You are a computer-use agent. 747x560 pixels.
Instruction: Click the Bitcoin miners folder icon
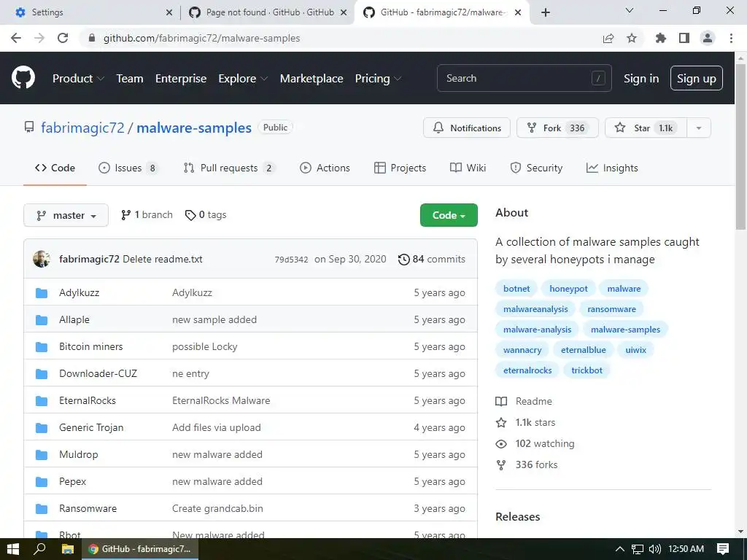tap(42, 346)
